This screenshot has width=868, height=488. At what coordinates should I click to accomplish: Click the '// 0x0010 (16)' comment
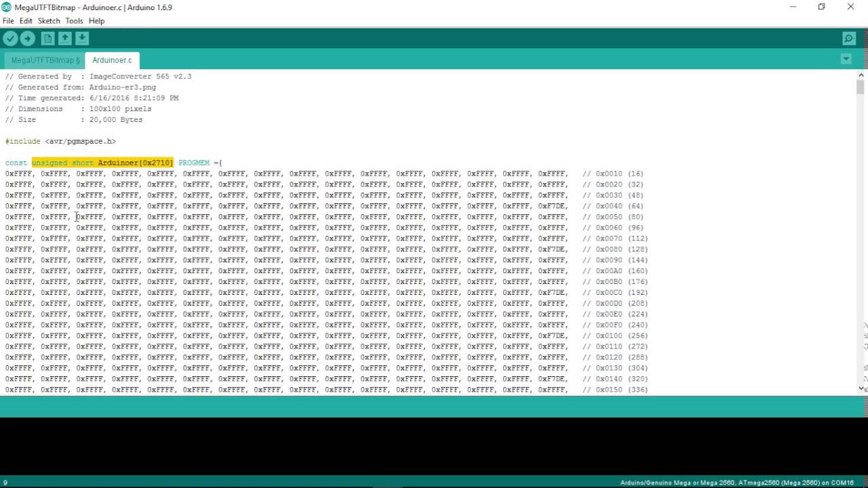[x=612, y=174]
